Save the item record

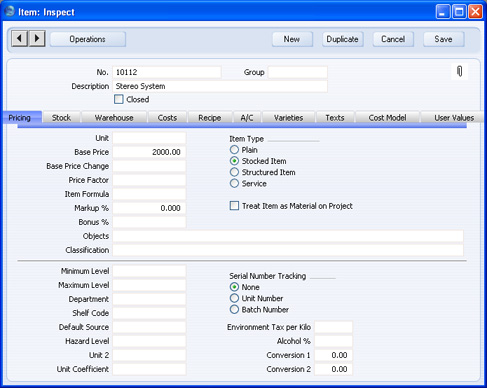pos(444,39)
